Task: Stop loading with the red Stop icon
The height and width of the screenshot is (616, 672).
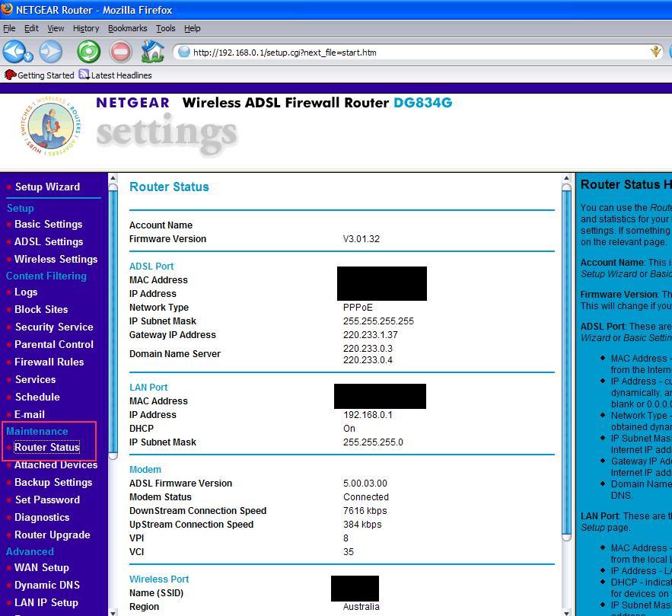Action: [121, 52]
